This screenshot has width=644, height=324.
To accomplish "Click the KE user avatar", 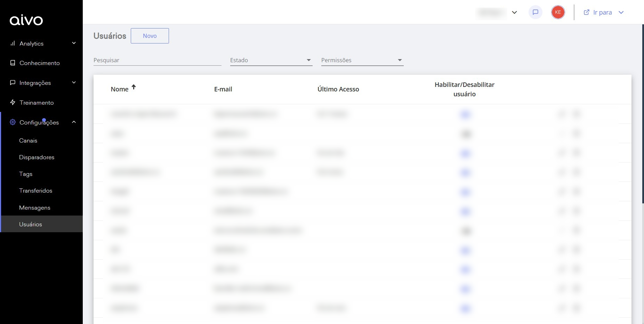I will coord(558,12).
